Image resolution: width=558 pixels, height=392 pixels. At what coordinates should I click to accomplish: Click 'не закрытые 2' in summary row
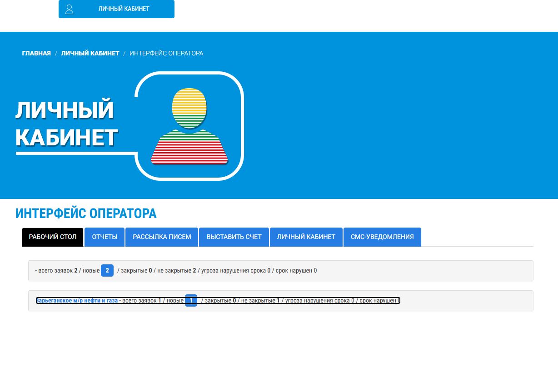(x=177, y=271)
